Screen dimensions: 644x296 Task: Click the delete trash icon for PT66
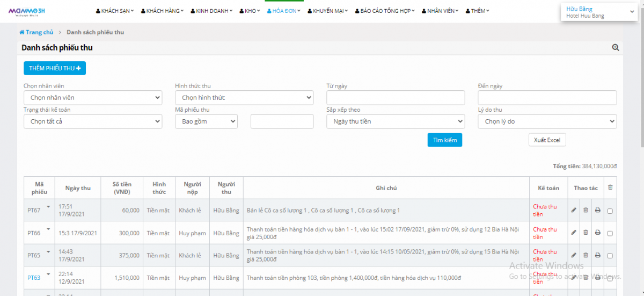(x=586, y=233)
